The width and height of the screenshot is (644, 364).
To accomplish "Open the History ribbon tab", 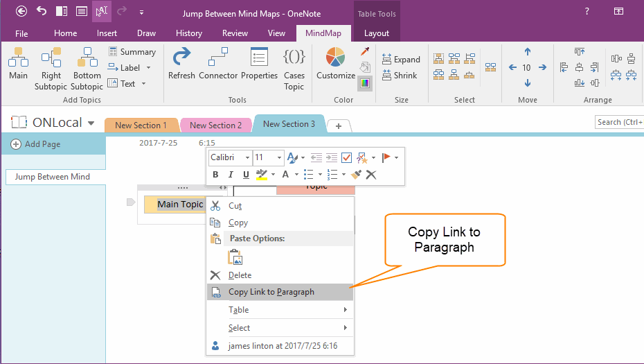I will click(189, 33).
